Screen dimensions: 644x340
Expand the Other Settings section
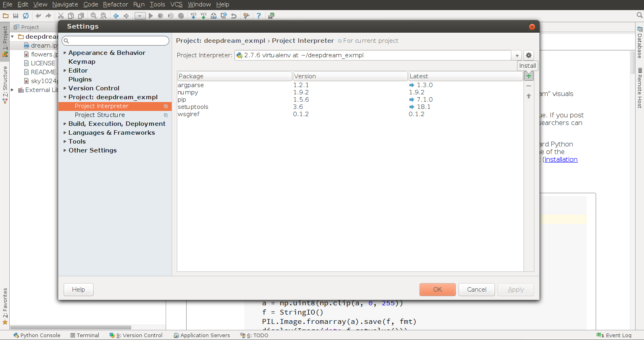coord(65,150)
